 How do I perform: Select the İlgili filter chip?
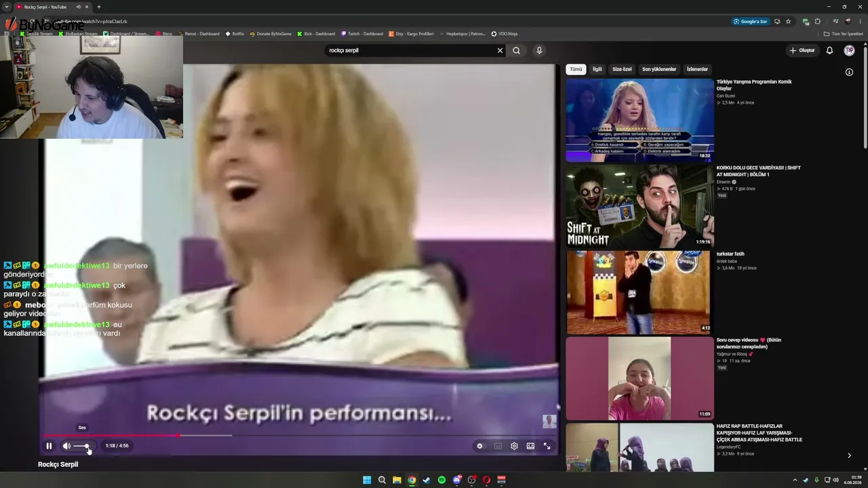pyautogui.click(x=597, y=69)
